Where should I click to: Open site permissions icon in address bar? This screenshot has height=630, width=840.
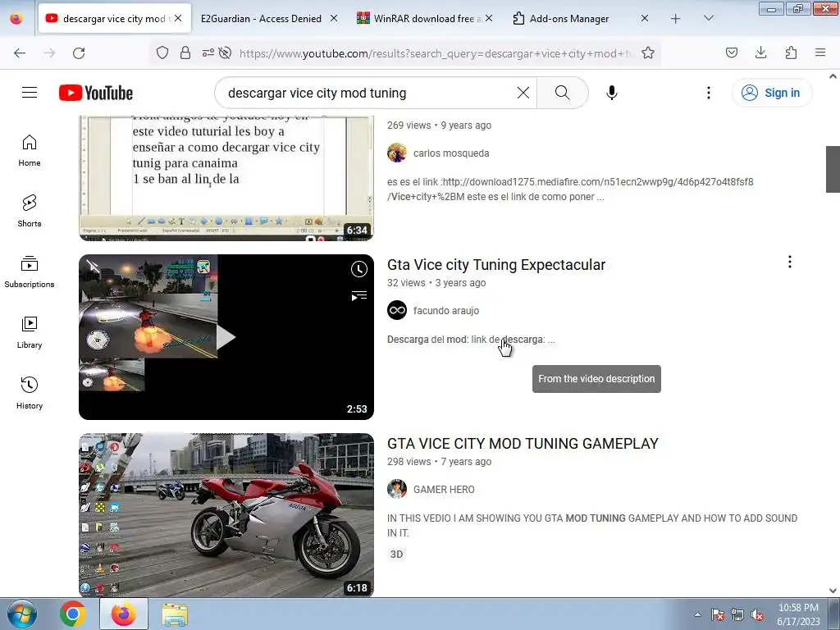[208, 52]
